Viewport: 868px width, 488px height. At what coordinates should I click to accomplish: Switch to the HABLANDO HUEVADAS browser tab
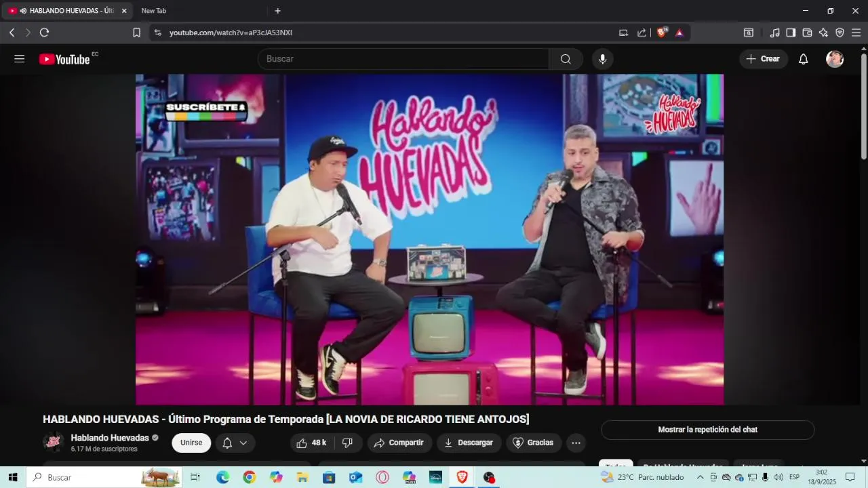(68, 11)
